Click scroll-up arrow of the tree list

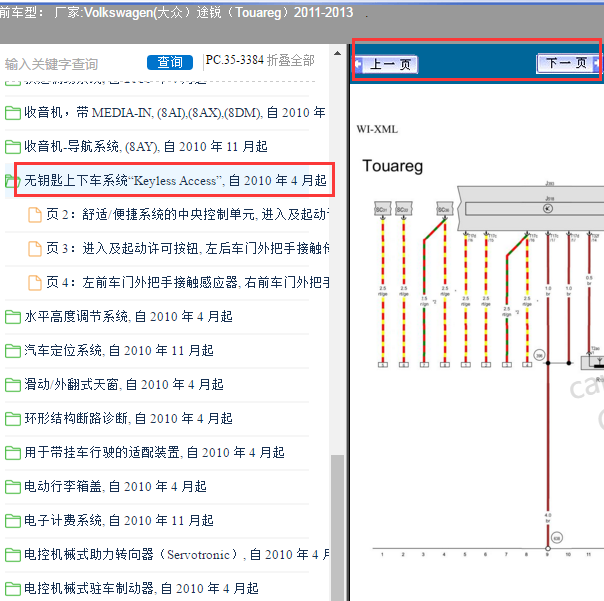[x=337, y=54]
